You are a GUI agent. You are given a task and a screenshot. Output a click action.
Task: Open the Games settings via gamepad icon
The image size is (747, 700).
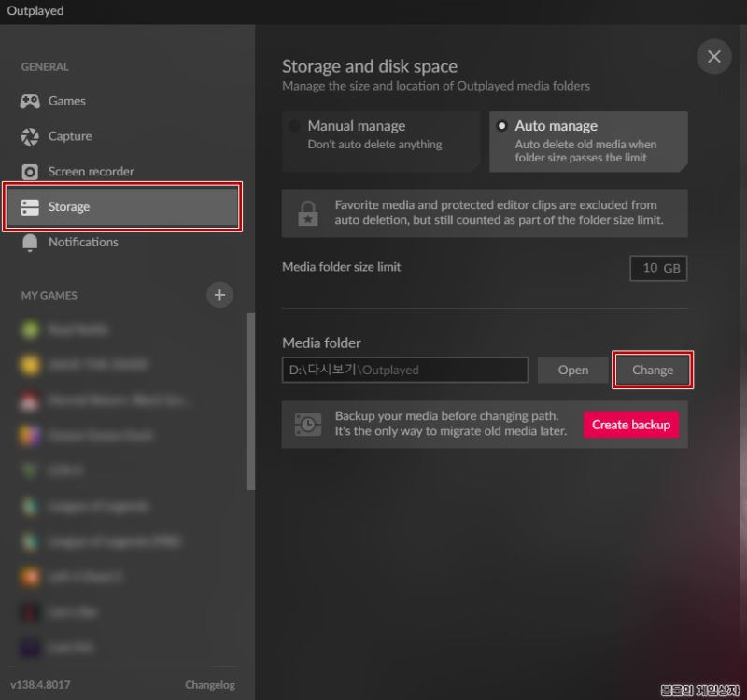30,101
